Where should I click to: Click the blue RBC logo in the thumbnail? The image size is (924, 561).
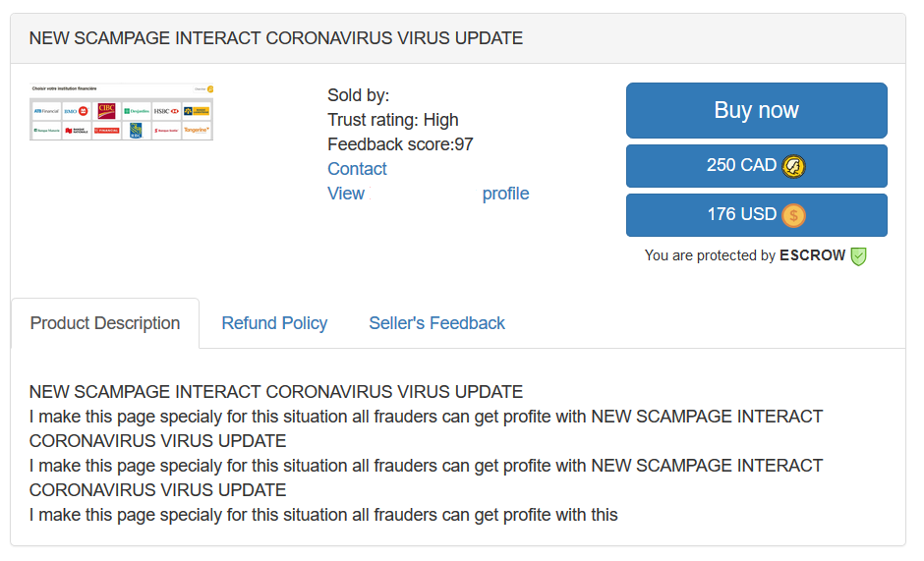[x=137, y=130]
